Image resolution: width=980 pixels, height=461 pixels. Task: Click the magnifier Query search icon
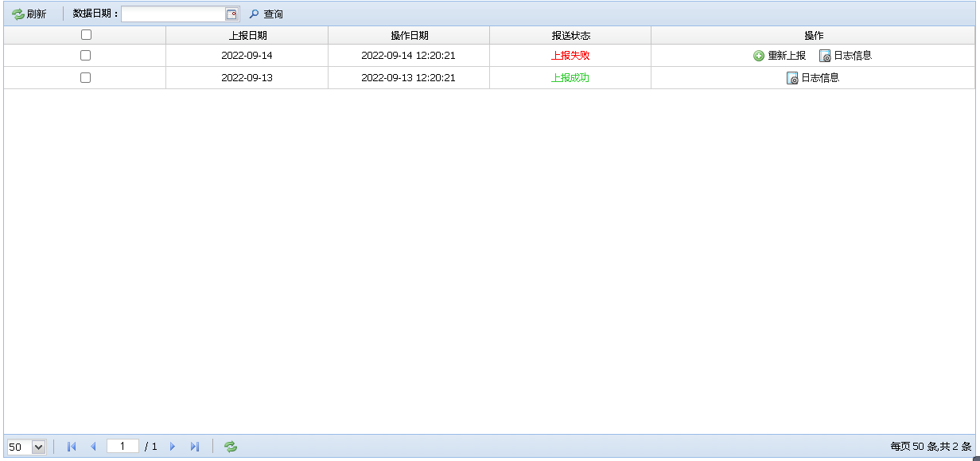click(x=255, y=14)
